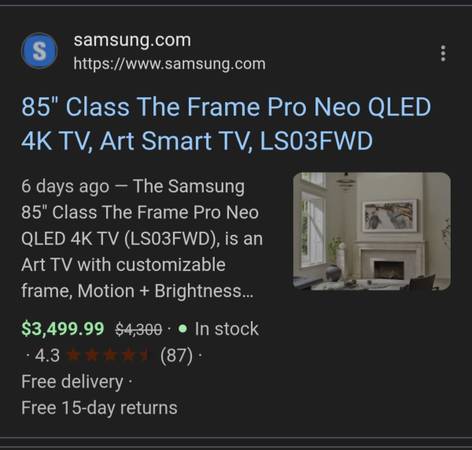
Task: Click the Samsung blue S favicon
Action: 39,51
